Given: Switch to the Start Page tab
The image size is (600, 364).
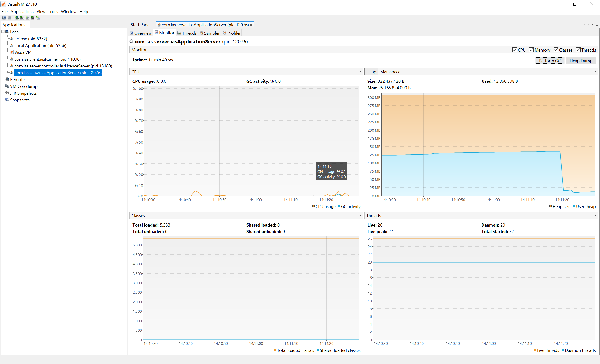Looking at the screenshot, I should [140, 25].
